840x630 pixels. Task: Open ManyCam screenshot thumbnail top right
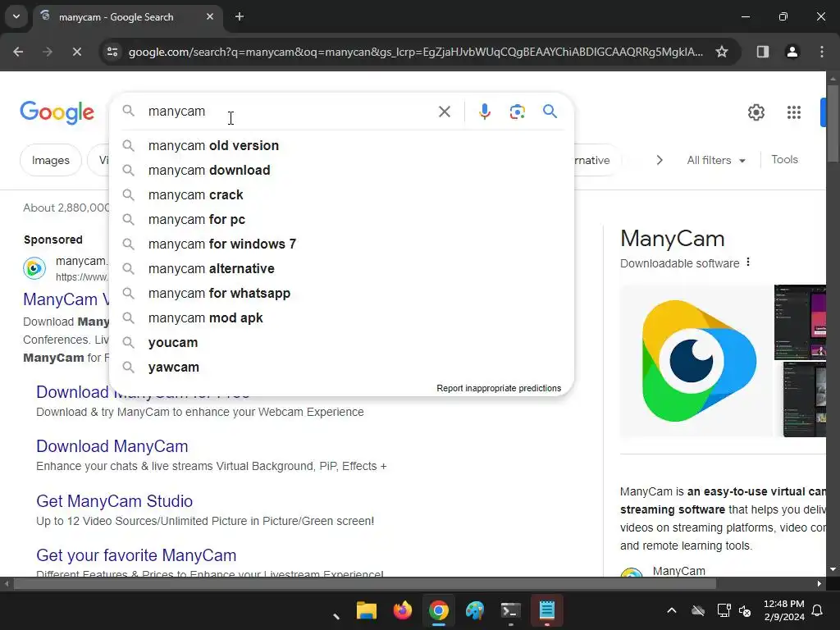click(x=801, y=322)
